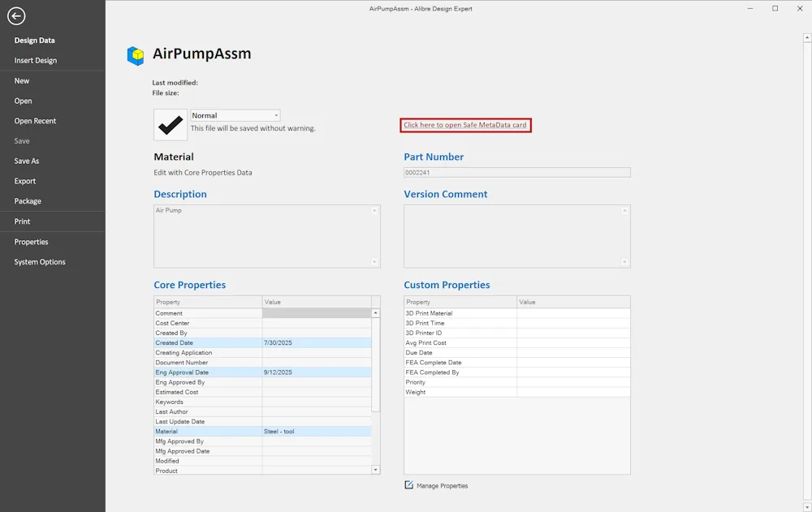Go back using the circled arrow icon
812x512 pixels.
pos(16,16)
